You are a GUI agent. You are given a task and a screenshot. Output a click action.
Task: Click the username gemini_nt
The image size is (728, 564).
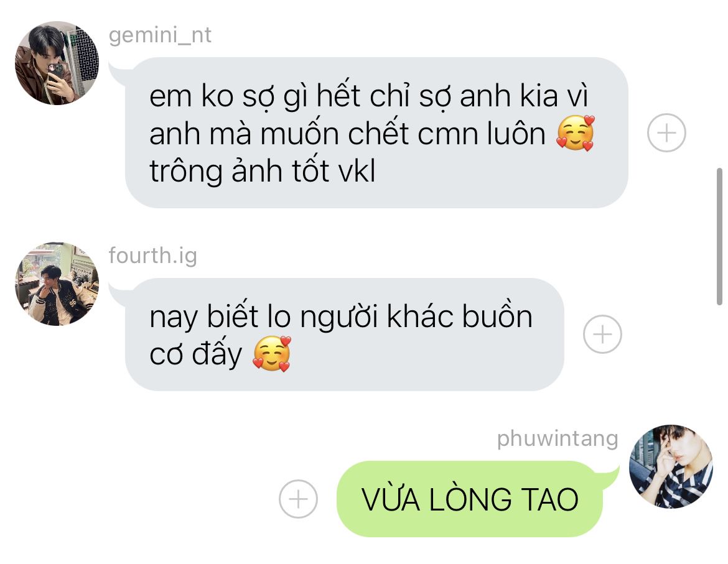tap(160, 35)
